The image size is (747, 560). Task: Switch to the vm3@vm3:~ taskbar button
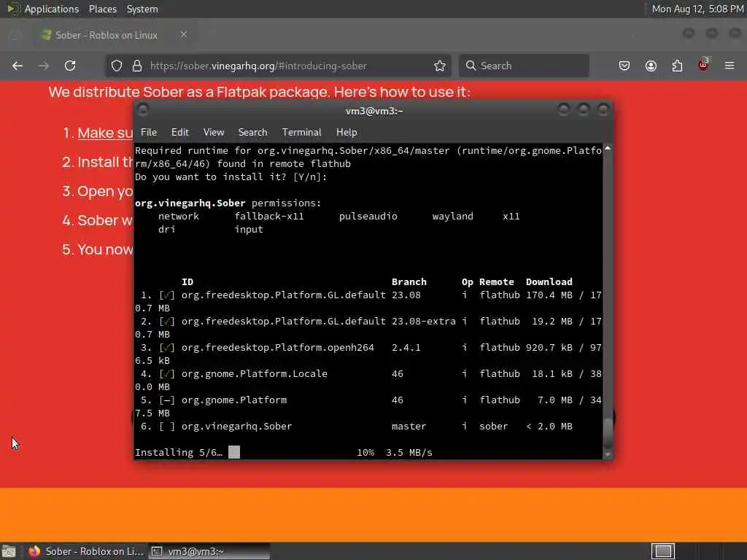click(x=209, y=551)
